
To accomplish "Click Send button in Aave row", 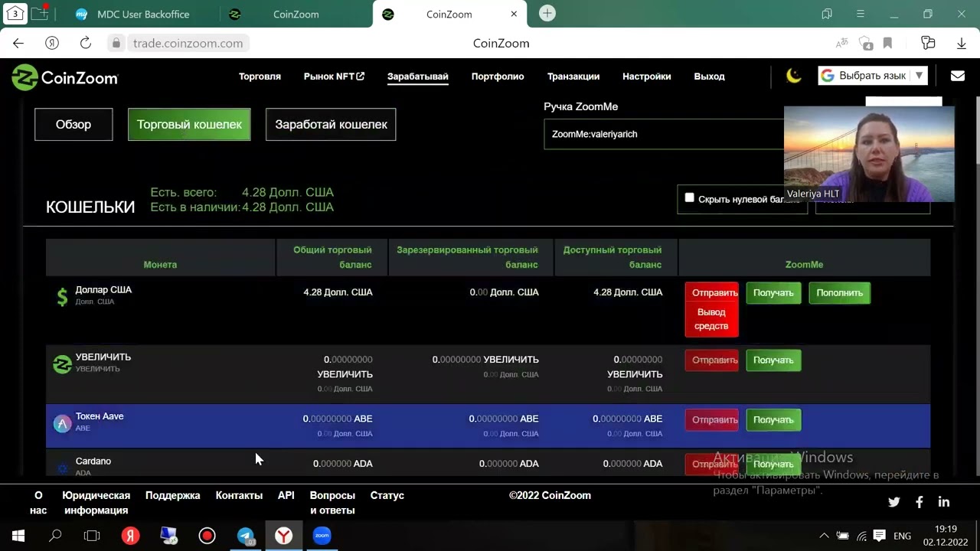I will coord(712,420).
